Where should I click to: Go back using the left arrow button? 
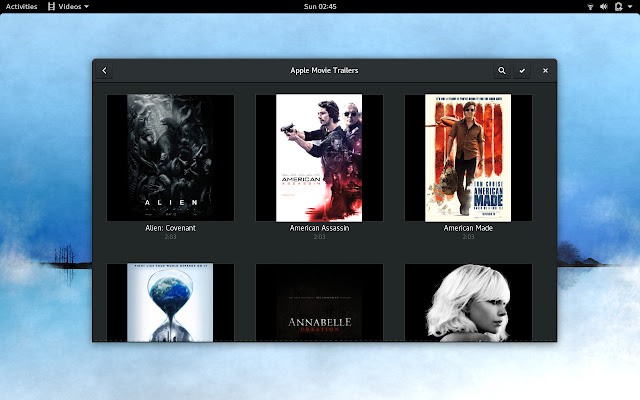click(x=104, y=71)
